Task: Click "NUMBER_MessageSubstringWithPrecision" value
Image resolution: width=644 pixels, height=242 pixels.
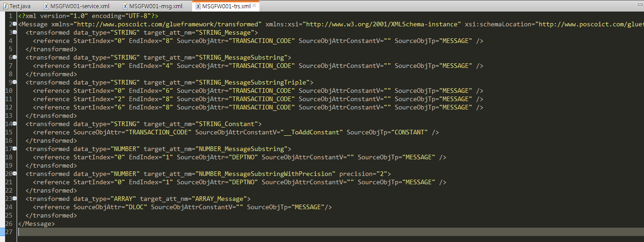Action: (265, 174)
